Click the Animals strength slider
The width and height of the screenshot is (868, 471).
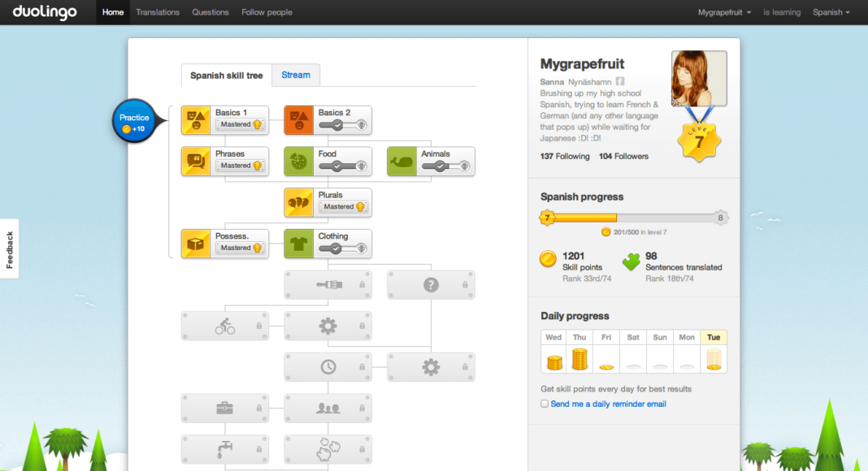[x=446, y=166]
